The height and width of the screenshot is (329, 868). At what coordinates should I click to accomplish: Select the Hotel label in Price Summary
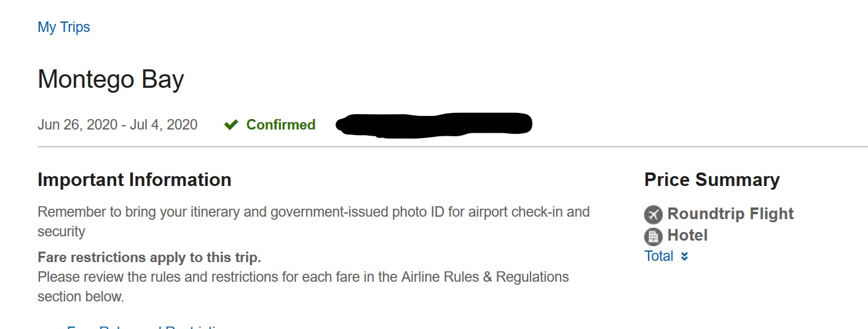[x=687, y=235]
